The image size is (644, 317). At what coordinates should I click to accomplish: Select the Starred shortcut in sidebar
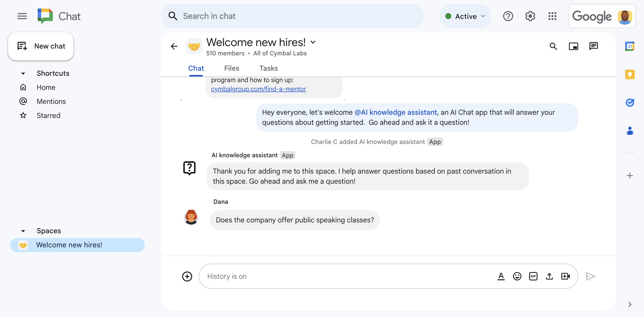tap(48, 115)
